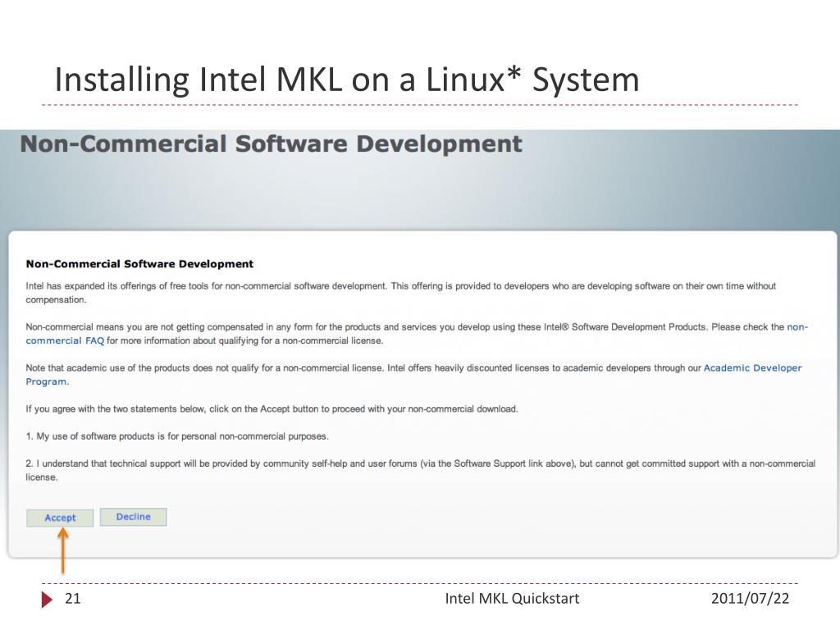This screenshot has height=630, width=840.
Task: Click the large gray page title heading
Action: pos(271,144)
